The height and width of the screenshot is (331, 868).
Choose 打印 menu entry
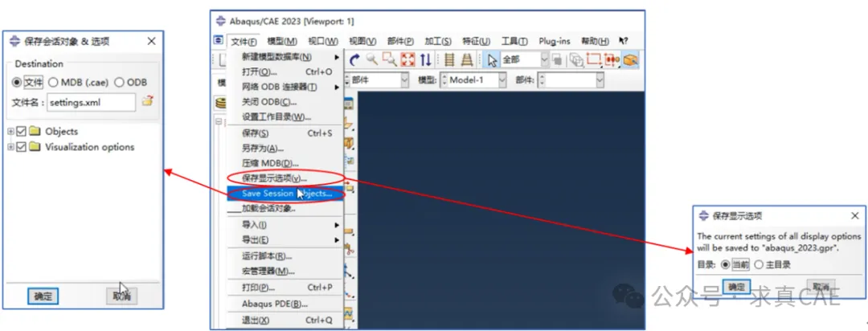pos(285,288)
